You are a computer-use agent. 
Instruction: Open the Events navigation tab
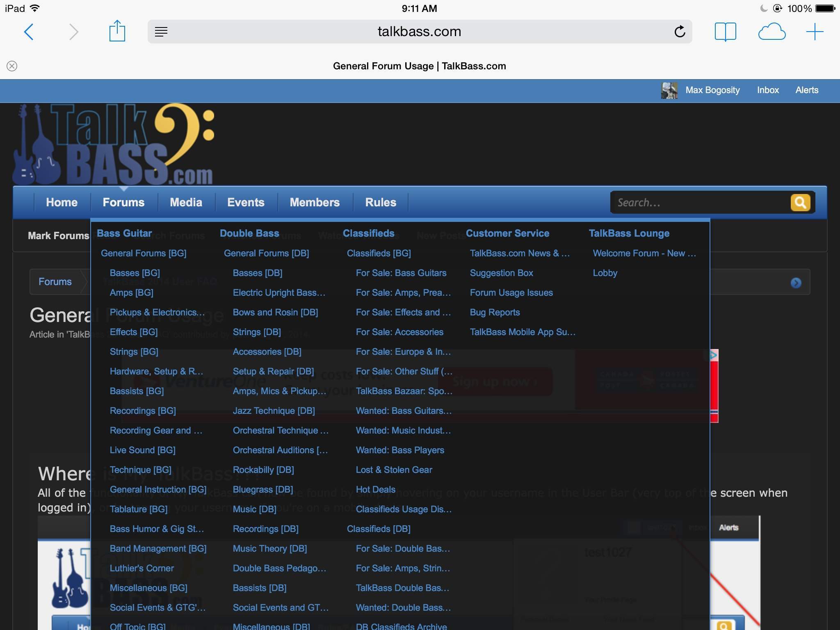click(246, 202)
